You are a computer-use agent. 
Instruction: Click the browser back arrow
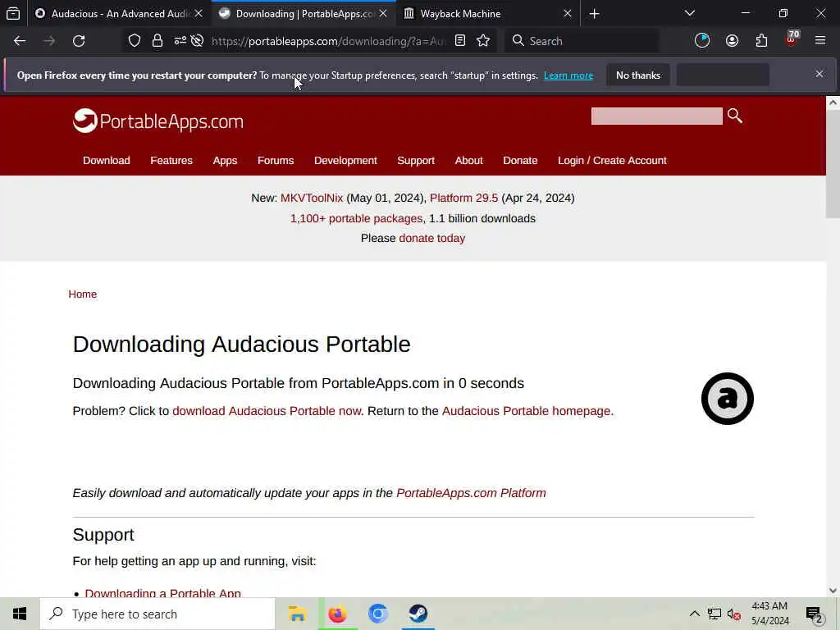coord(20,41)
